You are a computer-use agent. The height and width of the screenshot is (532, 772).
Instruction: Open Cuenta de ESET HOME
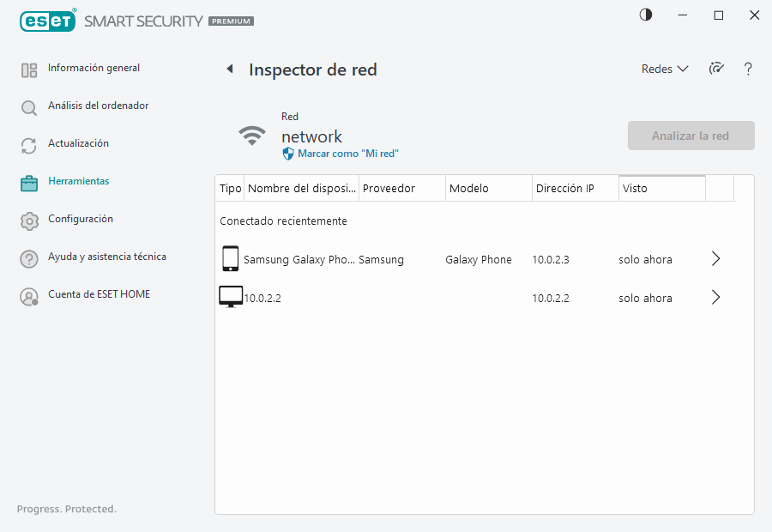[99, 295]
